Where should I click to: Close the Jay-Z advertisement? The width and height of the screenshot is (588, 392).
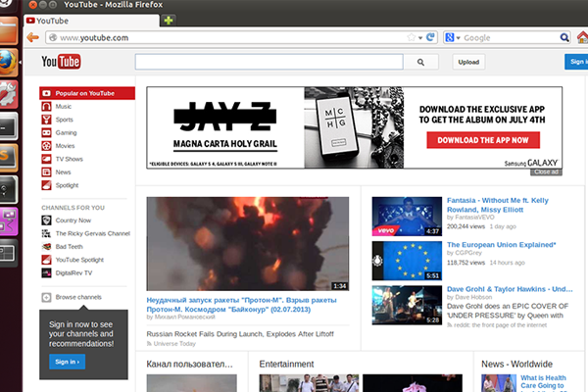(x=546, y=171)
